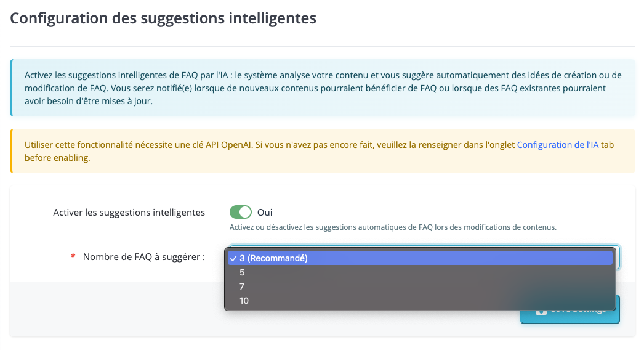Click the select field's right edge behind list
The height and width of the screenshot is (350, 644).
click(618, 258)
